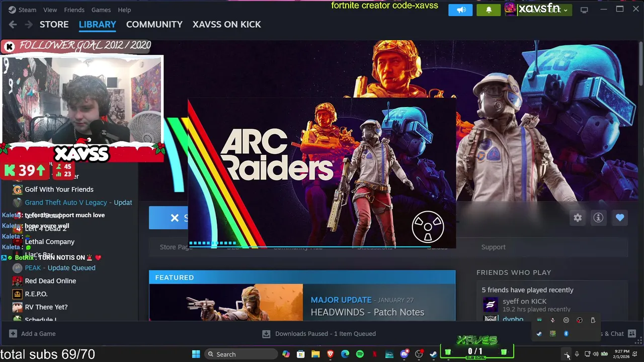Click '5 friends have played recently' text

[x=527, y=290]
